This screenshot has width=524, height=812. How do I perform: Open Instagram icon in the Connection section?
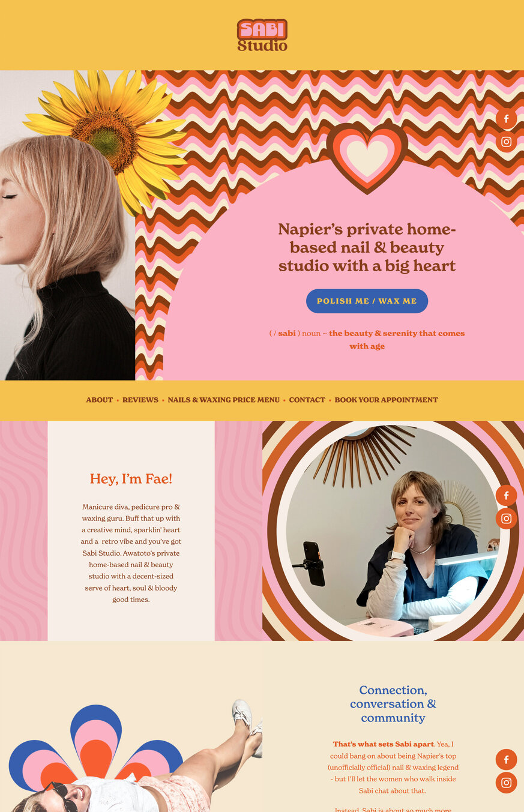pos(506,783)
